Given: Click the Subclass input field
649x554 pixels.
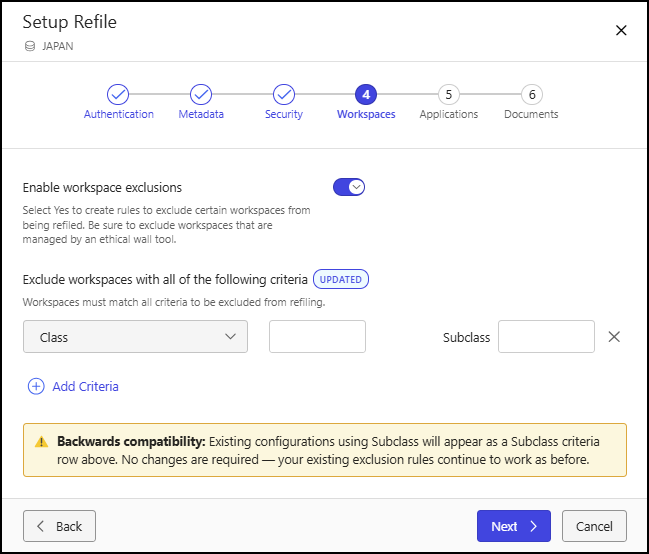Looking at the screenshot, I should 546,337.
